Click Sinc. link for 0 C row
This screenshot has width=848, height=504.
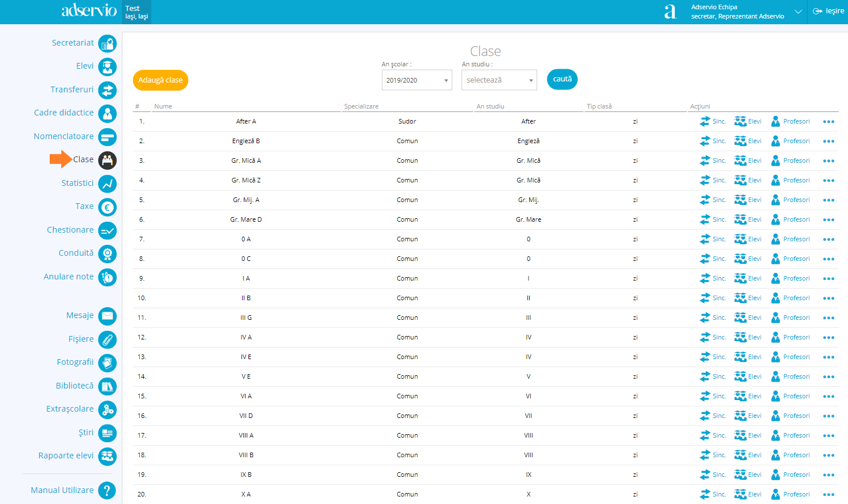pos(719,259)
